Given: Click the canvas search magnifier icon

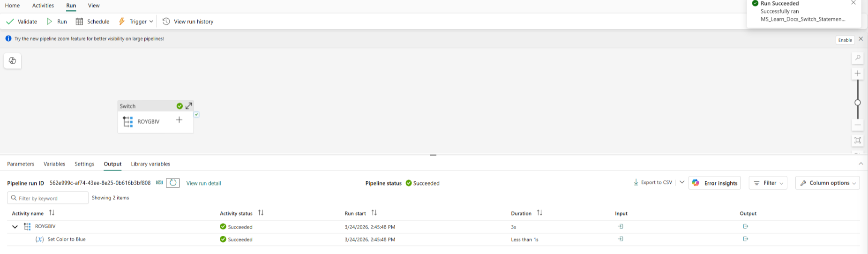Looking at the screenshot, I should pyautogui.click(x=858, y=58).
